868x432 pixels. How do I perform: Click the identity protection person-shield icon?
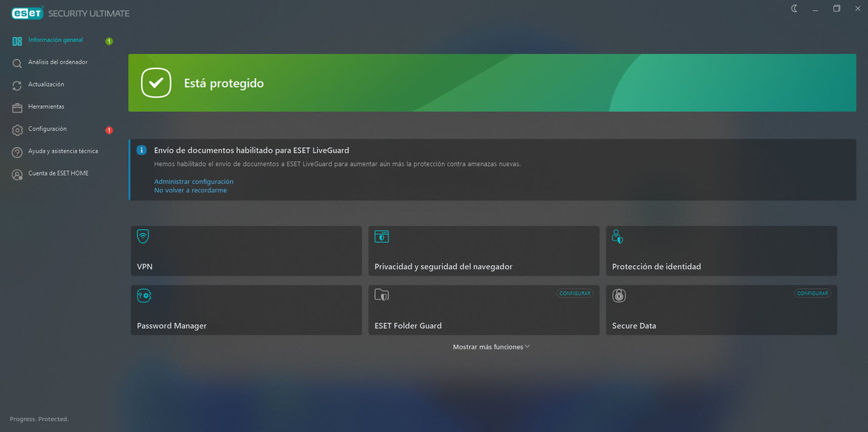click(x=617, y=237)
